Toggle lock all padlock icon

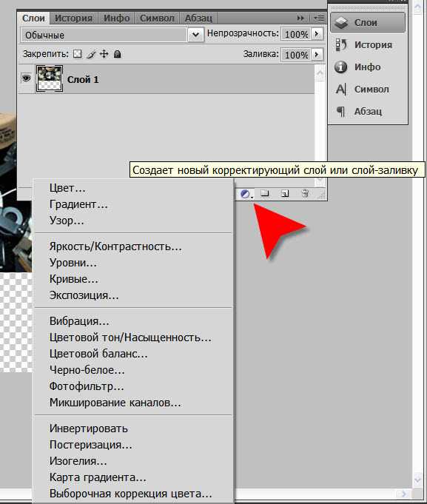pyautogui.click(x=117, y=54)
